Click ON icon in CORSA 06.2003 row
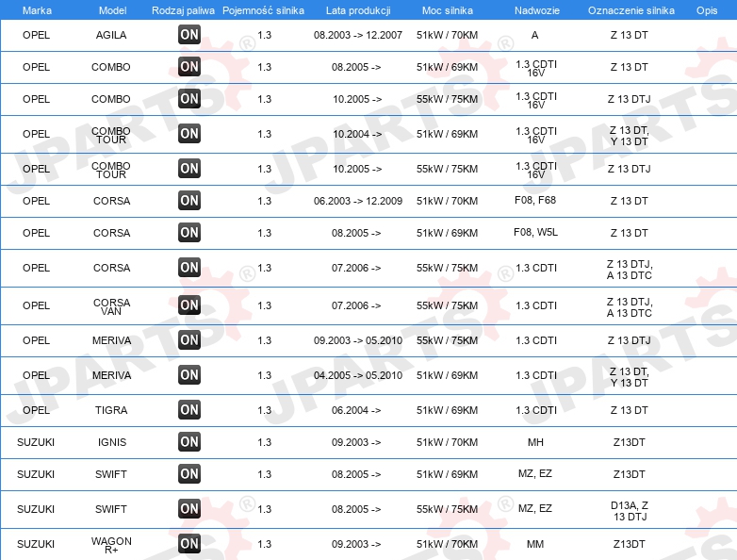 [189, 200]
